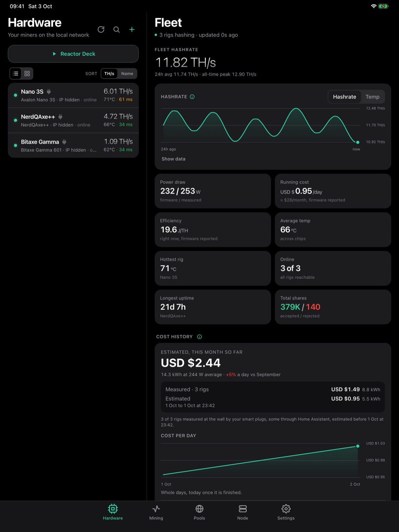Tap the cost per day chart endpoint

[x=357, y=446]
